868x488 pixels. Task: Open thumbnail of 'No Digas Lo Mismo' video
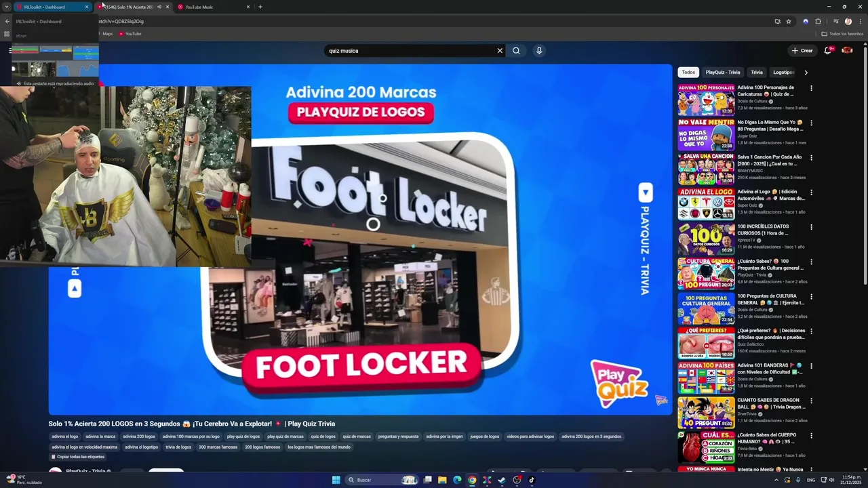pyautogui.click(x=706, y=135)
